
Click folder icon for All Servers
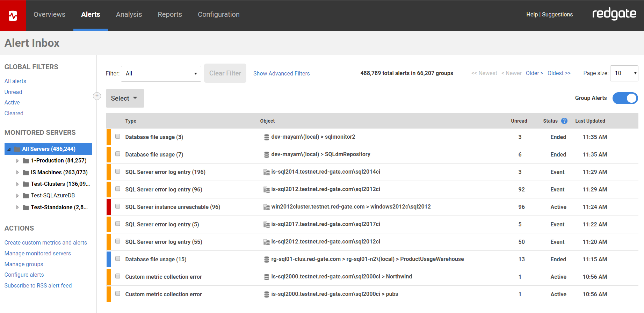pos(17,149)
